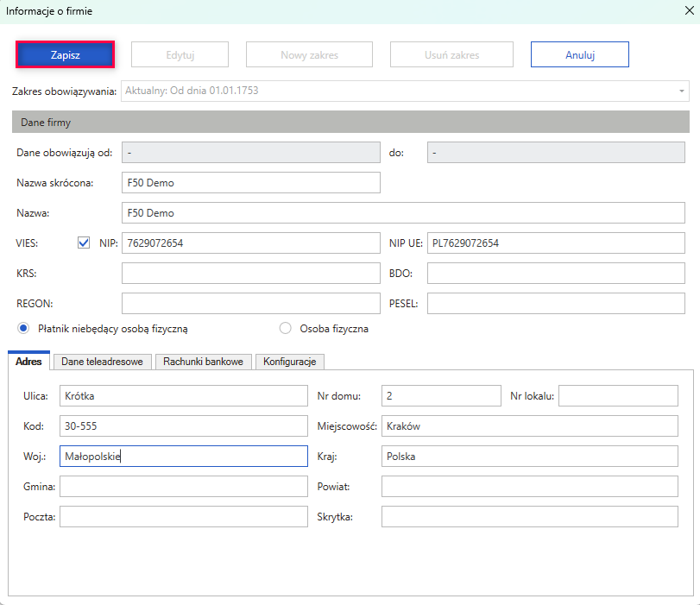The width and height of the screenshot is (700, 605).
Task: Expand the Zakres obowiązywania dropdown
Action: [682, 91]
